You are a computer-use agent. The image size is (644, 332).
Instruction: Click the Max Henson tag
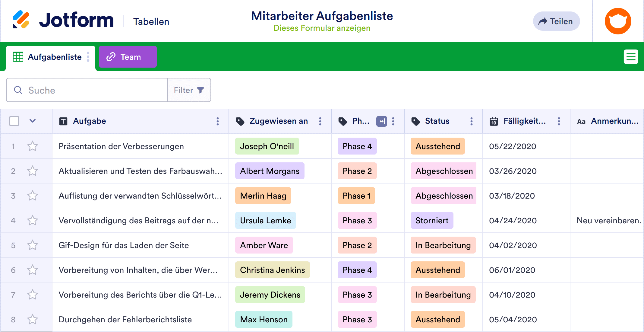[264, 320]
